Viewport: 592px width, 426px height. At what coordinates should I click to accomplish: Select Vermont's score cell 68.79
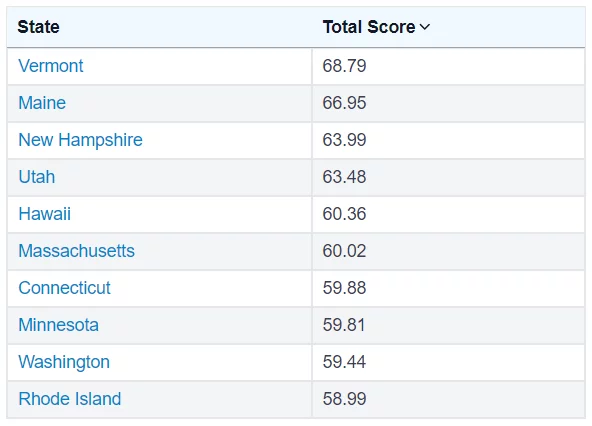click(449, 66)
